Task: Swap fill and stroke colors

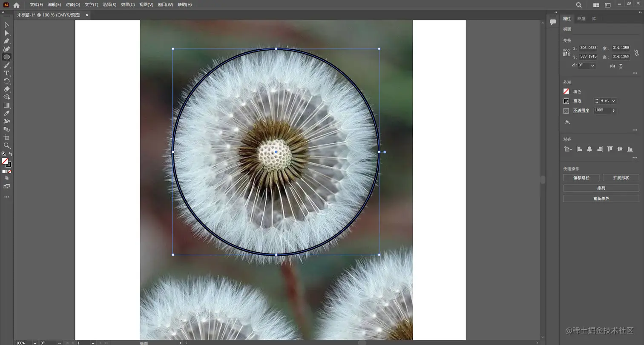Action: point(10,154)
